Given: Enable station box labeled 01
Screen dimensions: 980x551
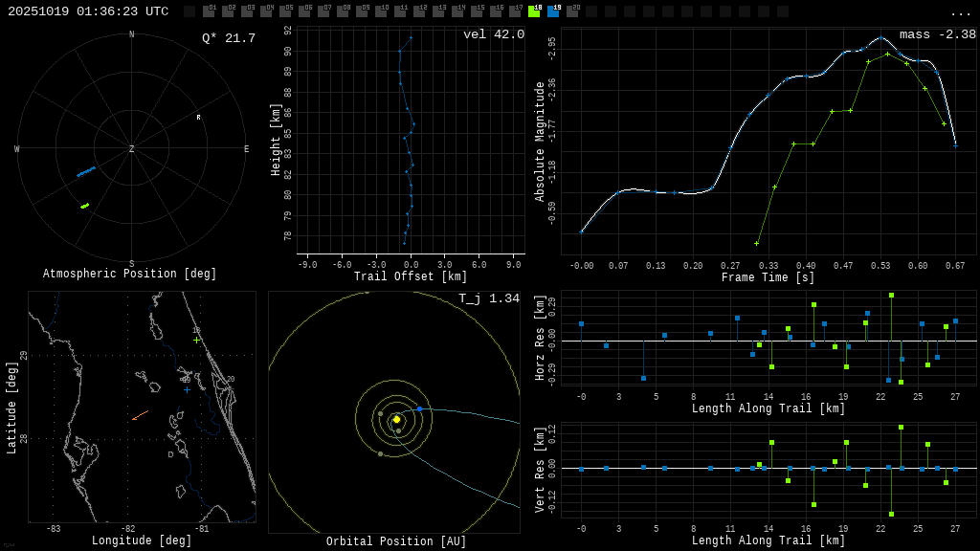Looking at the screenshot, I should [x=209, y=11].
